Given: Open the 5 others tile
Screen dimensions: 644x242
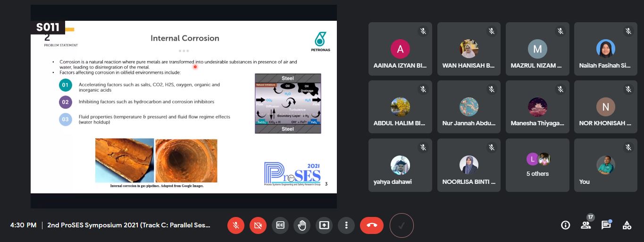Looking at the screenshot, I should pos(537,165).
